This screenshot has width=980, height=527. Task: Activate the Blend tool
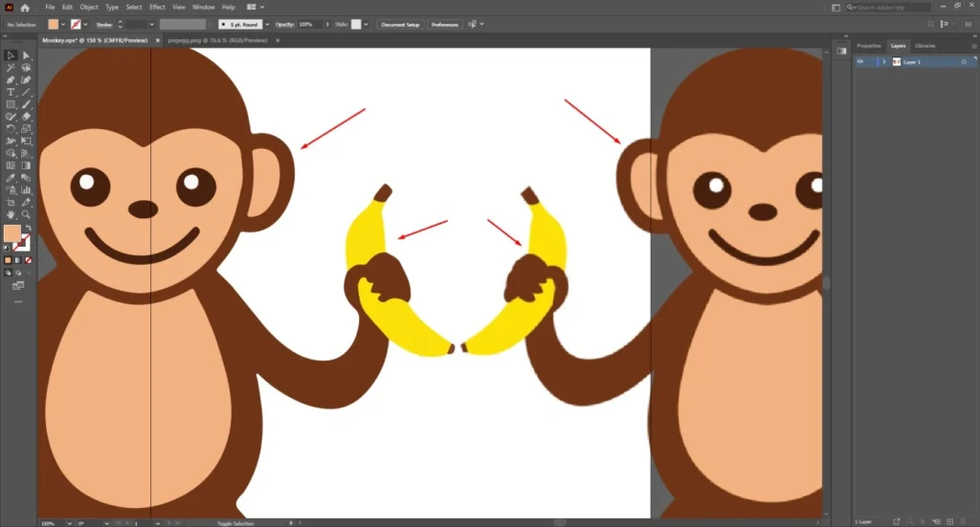click(26, 178)
